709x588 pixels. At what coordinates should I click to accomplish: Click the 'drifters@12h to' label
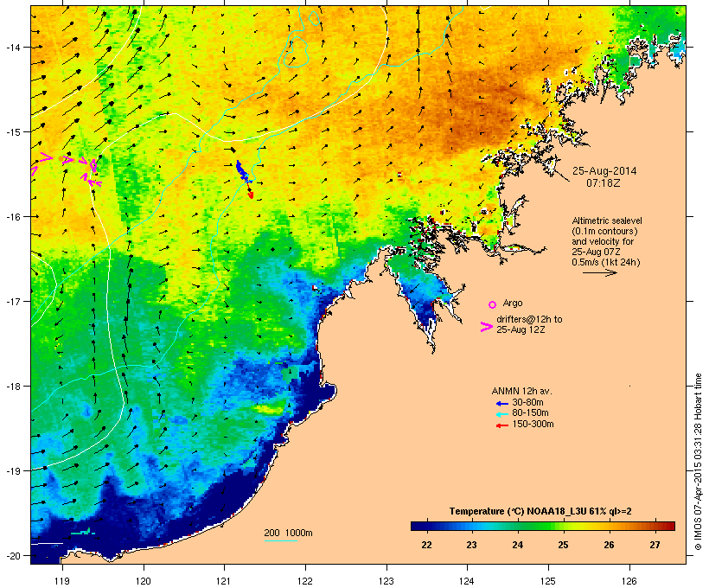click(x=529, y=319)
